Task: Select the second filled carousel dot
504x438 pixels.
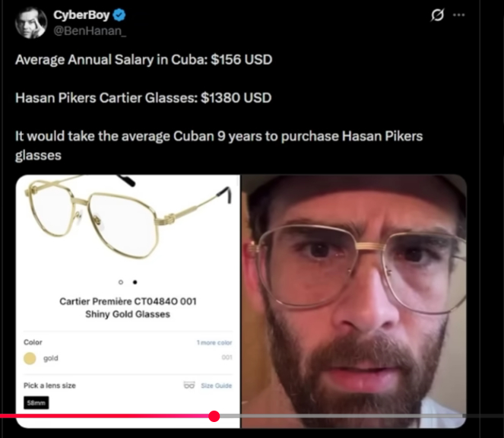Action: pos(135,282)
